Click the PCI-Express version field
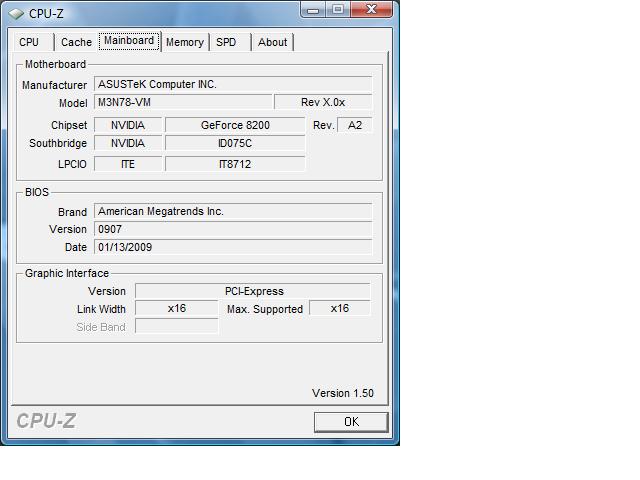640x480 pixels. (253, 291)
